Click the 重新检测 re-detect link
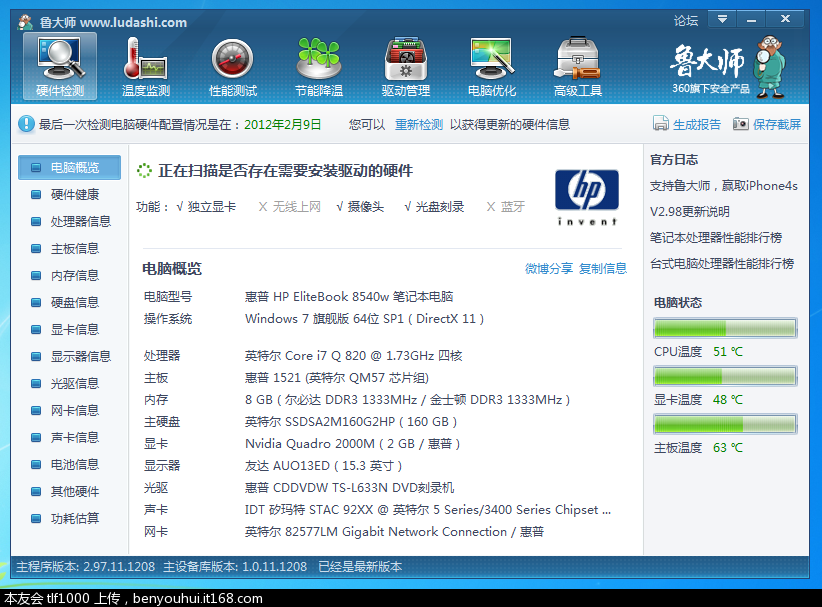Screen dimensions: 822x607 tap(418, 125)
